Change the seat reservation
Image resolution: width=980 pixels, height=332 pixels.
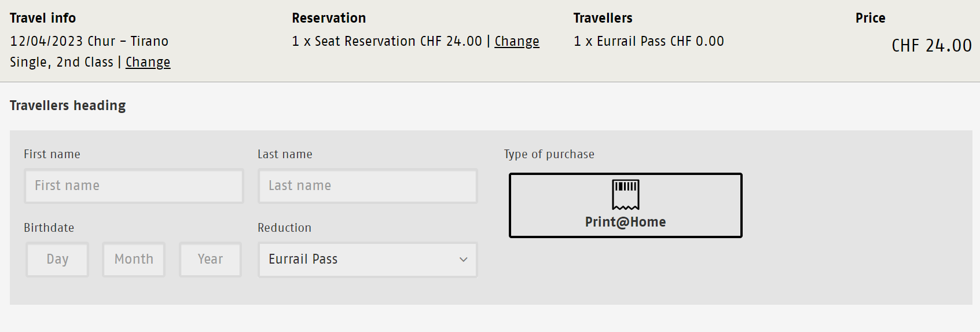517,41
